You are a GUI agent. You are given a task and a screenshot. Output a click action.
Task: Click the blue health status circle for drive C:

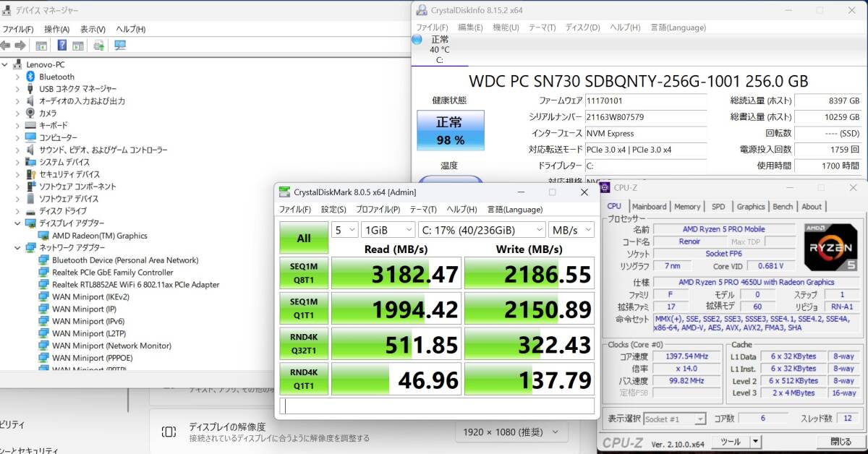tap(417, 39)
